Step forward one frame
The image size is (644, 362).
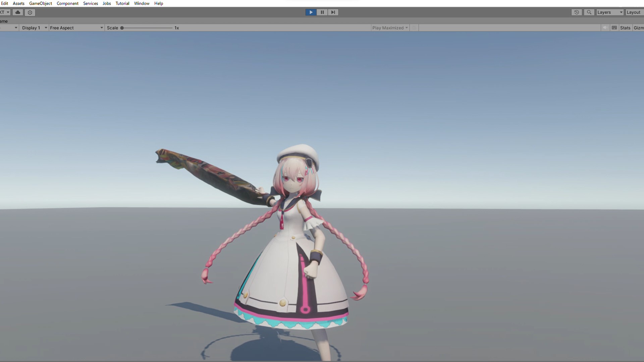[x=333, y=12]
